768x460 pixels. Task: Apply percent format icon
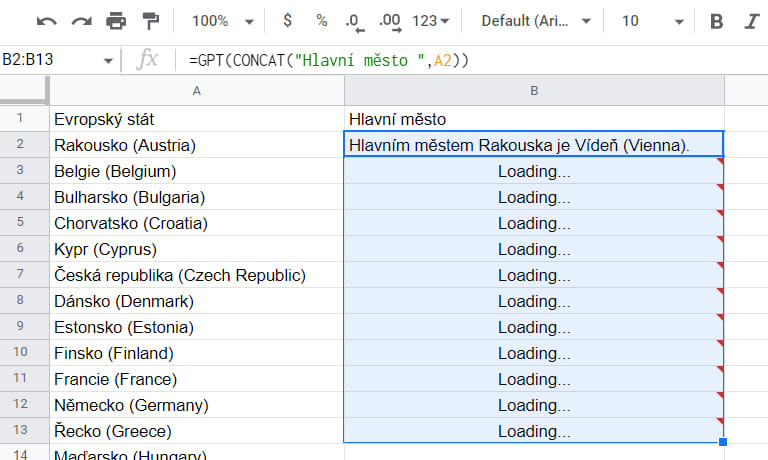[x=321, y=21]
